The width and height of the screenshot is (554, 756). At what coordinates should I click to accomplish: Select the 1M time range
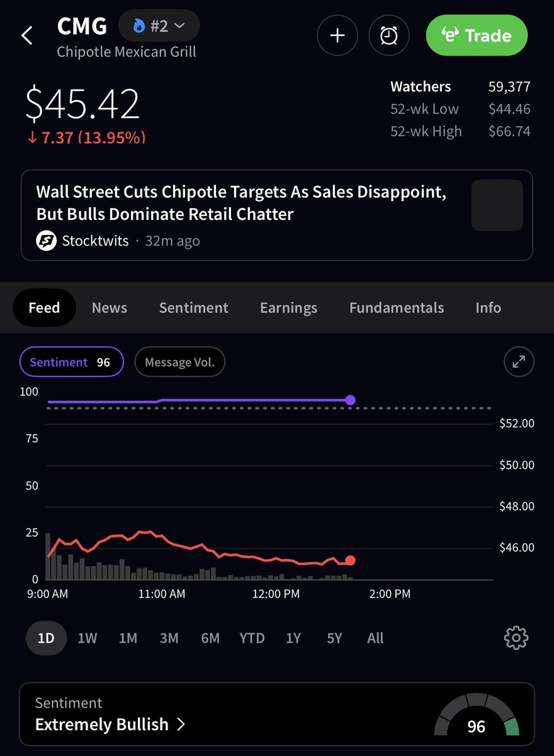pyautogui.click(x=128, y=638)
